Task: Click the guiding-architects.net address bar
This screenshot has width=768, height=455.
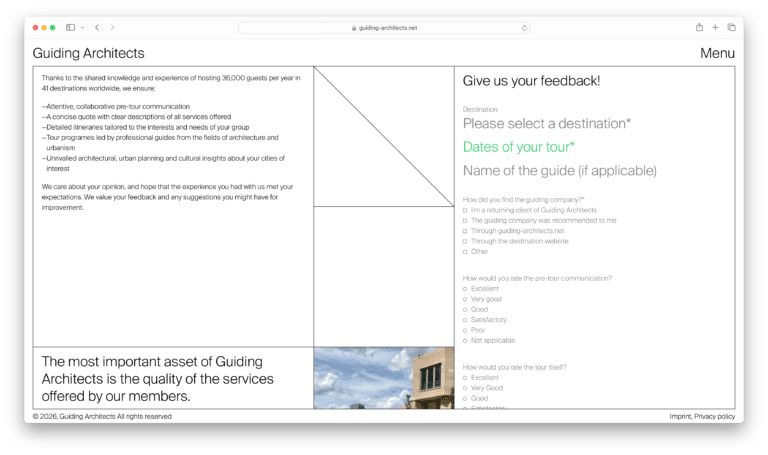Action: pyautogui.click(x=384, y=28)
